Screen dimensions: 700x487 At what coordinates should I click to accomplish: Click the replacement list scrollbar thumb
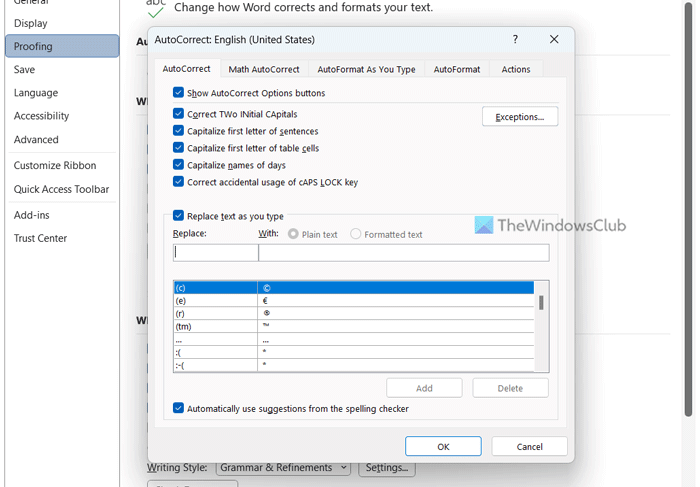pyautogui.click(x=541, y=303)
